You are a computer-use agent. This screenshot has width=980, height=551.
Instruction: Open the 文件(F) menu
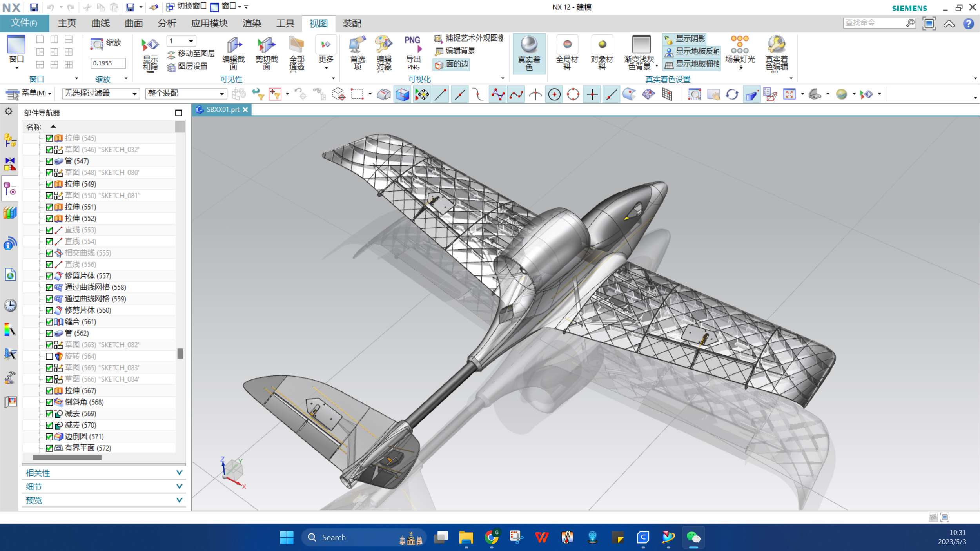24,23
